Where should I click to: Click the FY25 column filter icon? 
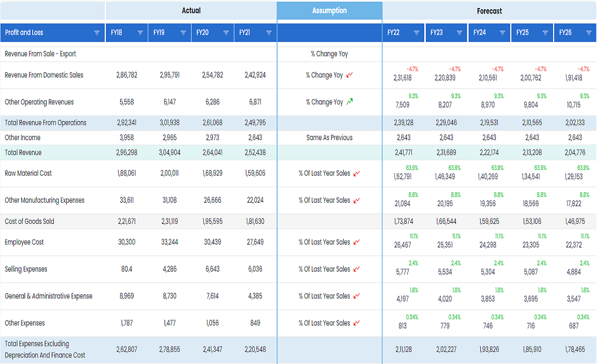coord(545,33)
